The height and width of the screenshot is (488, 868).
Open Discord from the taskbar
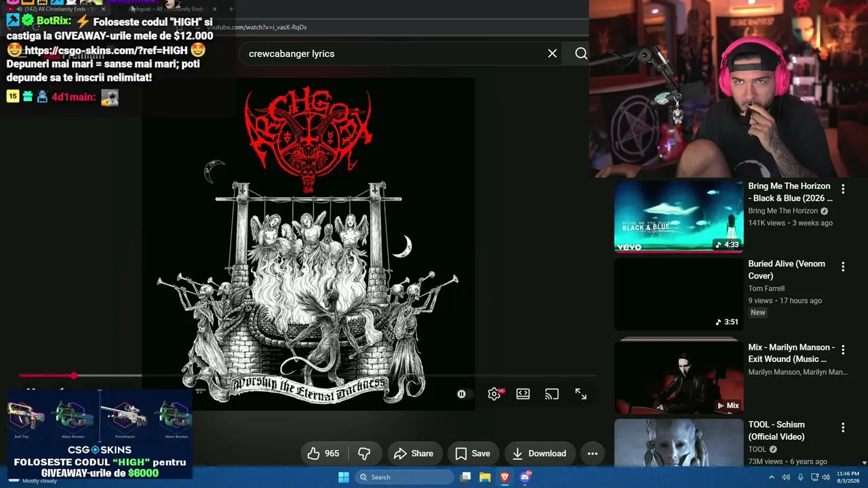525,477
